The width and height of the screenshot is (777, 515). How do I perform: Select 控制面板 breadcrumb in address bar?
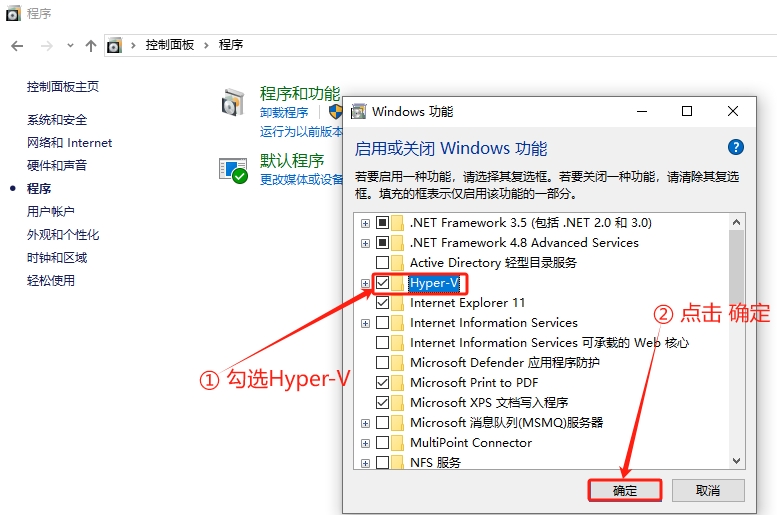[x=169, y=45]
